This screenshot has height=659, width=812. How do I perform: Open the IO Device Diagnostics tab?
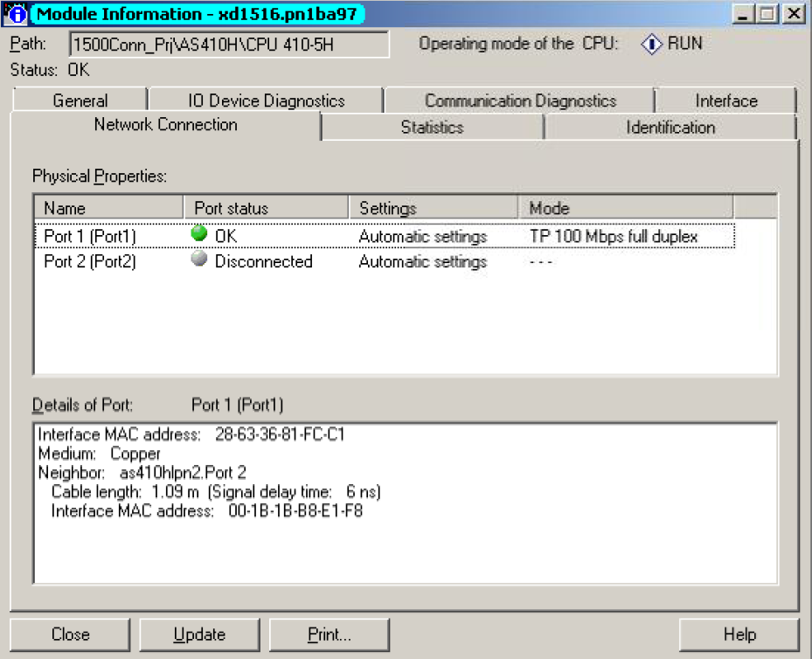pyautogui.click(x=266, y=101)
